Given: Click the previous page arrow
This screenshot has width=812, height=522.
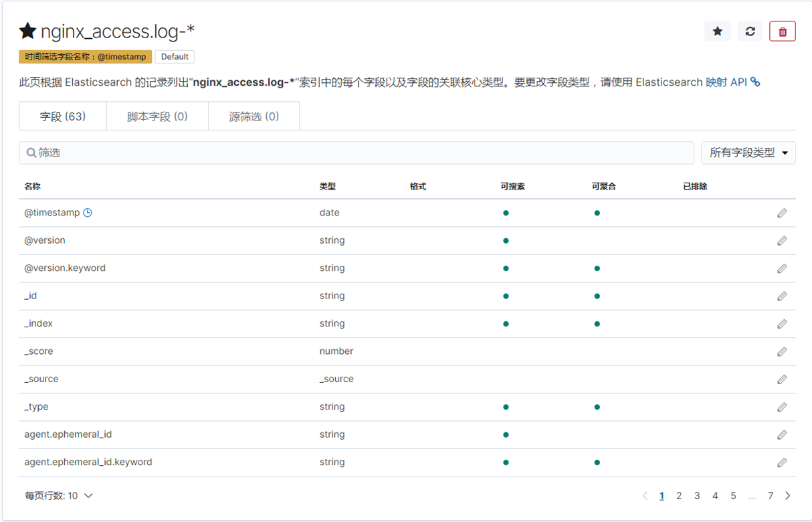Looking at the screenshot, I should [x=645, y=496].
